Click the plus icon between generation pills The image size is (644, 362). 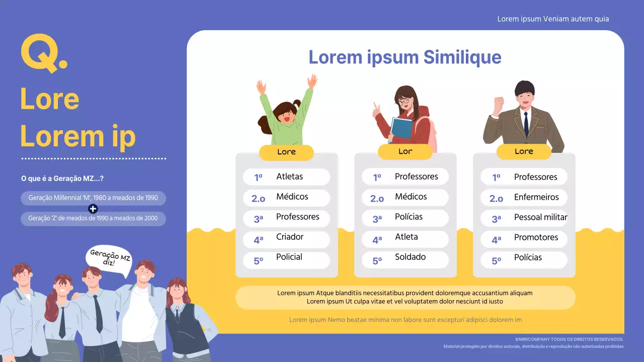[93, 209]
